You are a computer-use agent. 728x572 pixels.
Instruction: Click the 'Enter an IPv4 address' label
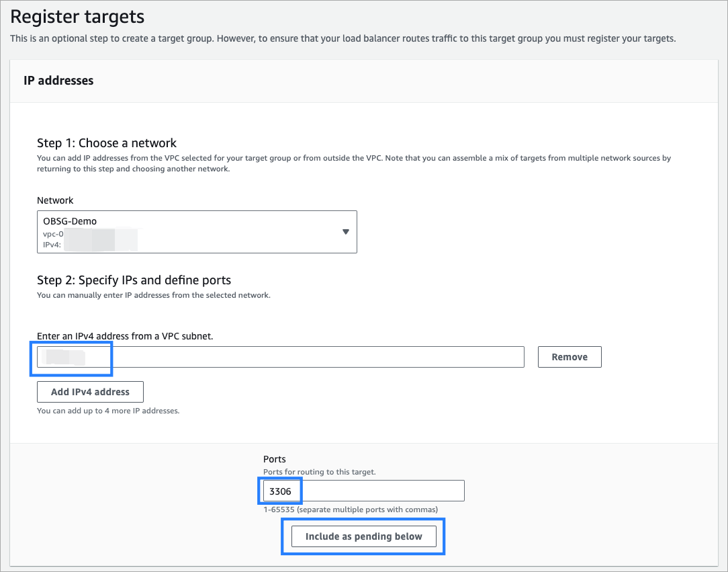coord(125,335)
